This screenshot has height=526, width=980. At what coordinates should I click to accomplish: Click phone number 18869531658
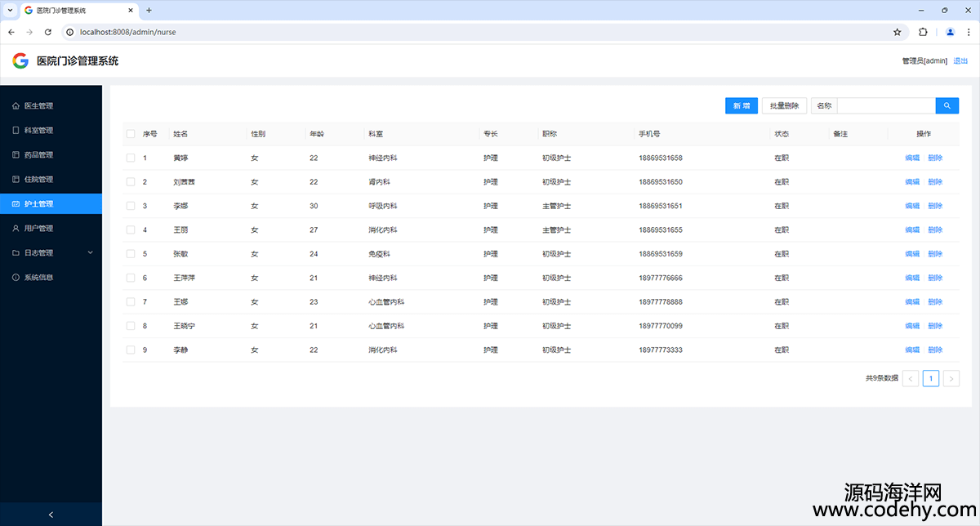661,158
